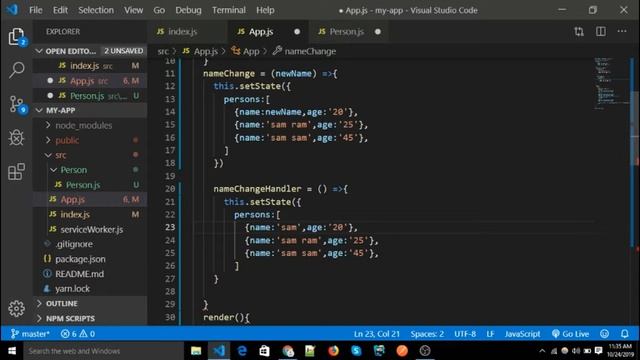
Task: Click the Open Changes compare icon
Action: [579, 31]
